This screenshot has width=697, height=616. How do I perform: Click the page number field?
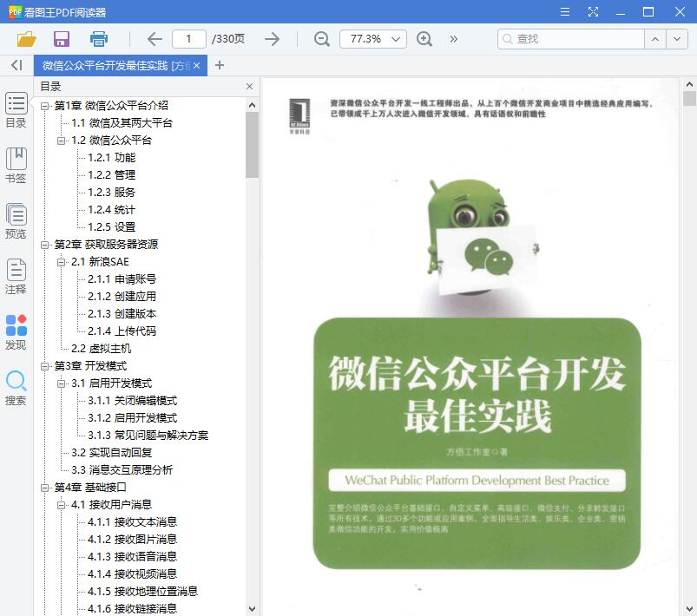point(189,39)
